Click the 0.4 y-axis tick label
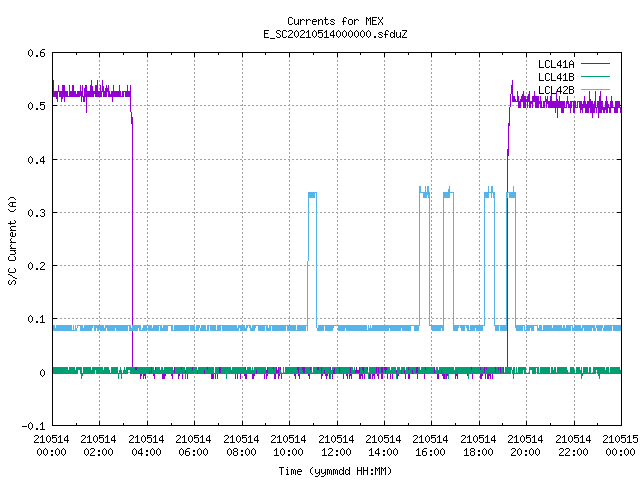 pyautogui.click(x=36, y=160)
